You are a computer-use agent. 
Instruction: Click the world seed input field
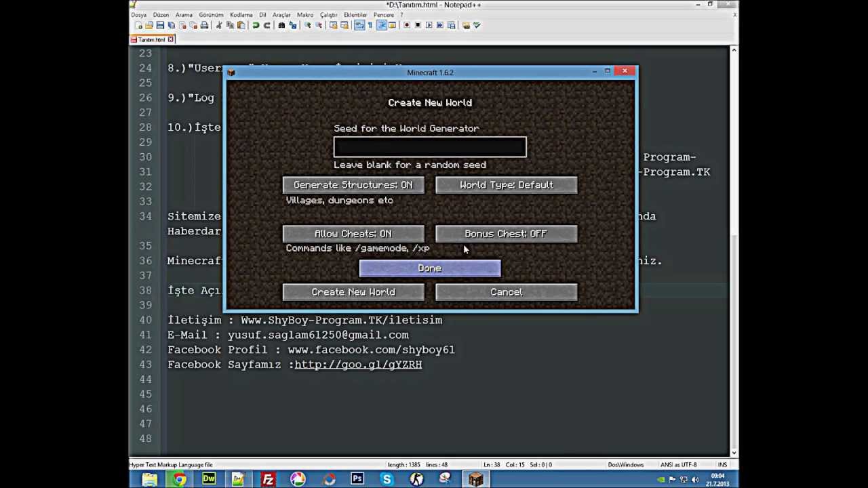click(430, 147)
